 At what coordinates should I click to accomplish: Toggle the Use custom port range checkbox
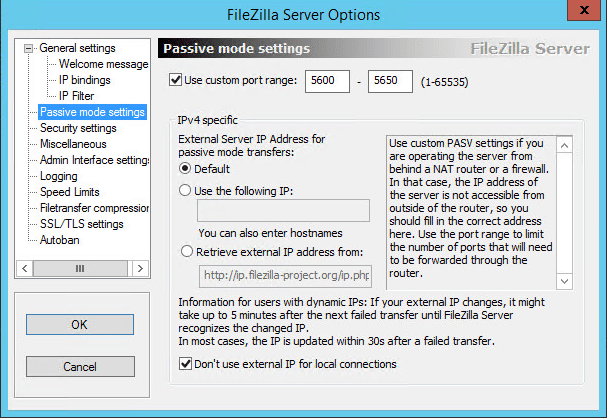tap(177, 80)
